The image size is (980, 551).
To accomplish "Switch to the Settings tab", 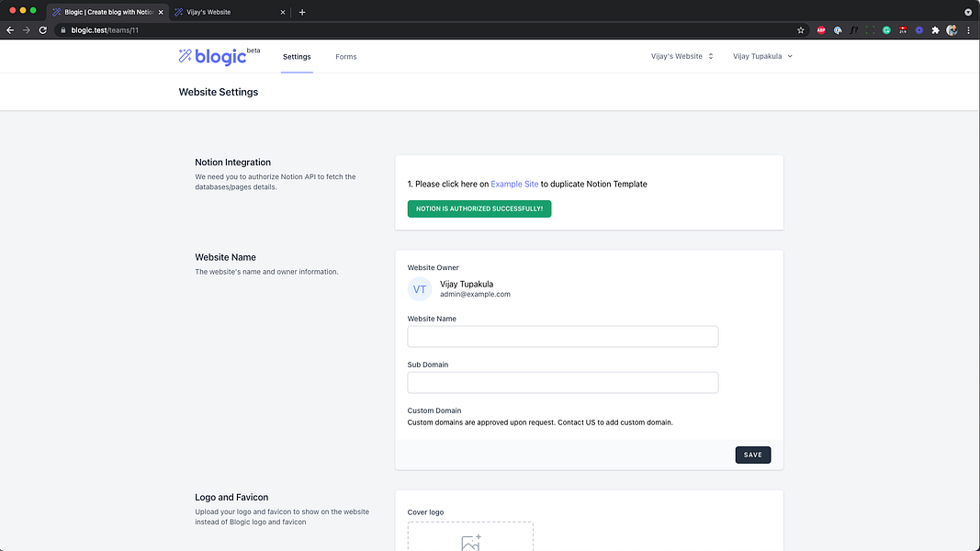I will tap(297, 57).
